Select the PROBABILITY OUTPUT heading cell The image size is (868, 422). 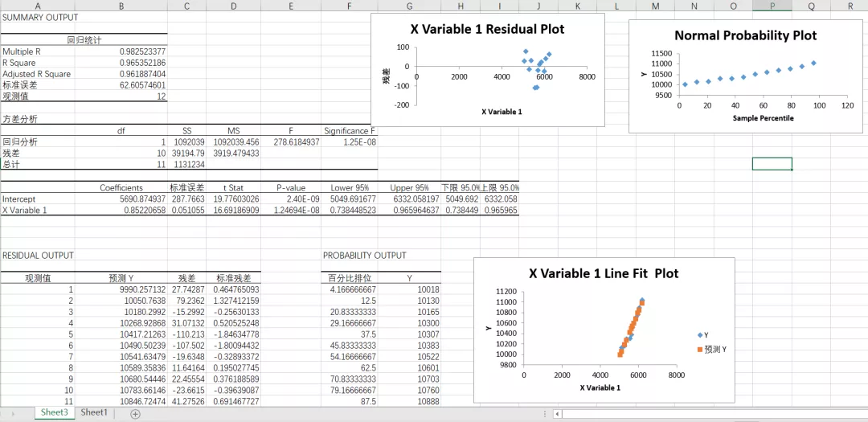364,256
